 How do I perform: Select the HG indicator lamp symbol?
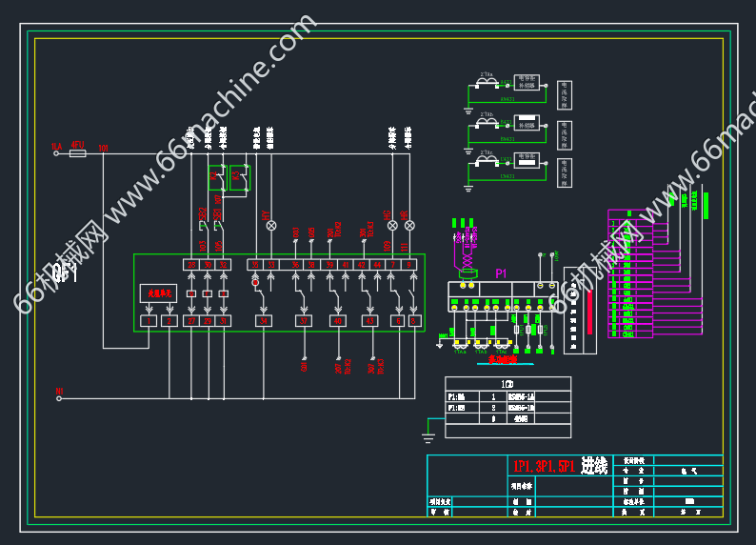[x=392, y=226]
